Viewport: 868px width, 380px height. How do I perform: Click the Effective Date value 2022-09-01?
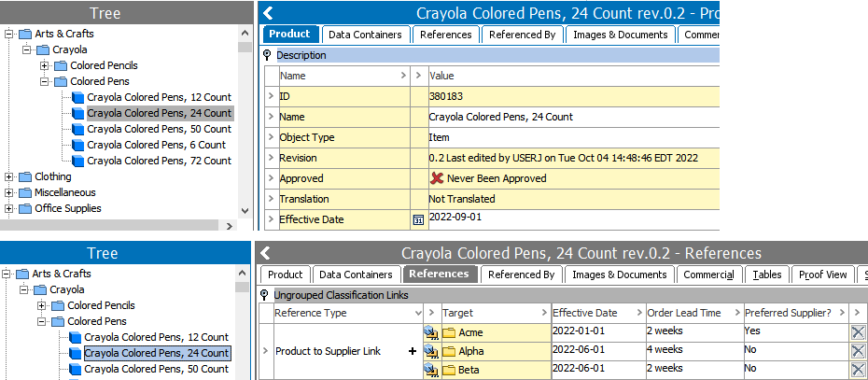click(455, 217)
